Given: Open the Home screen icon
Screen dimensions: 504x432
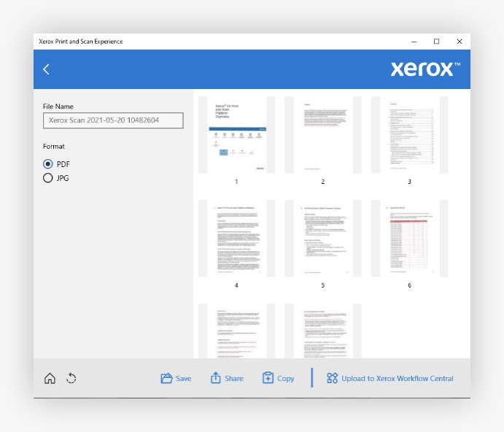Looking at the screenshot, I should [x=50, y=378].
